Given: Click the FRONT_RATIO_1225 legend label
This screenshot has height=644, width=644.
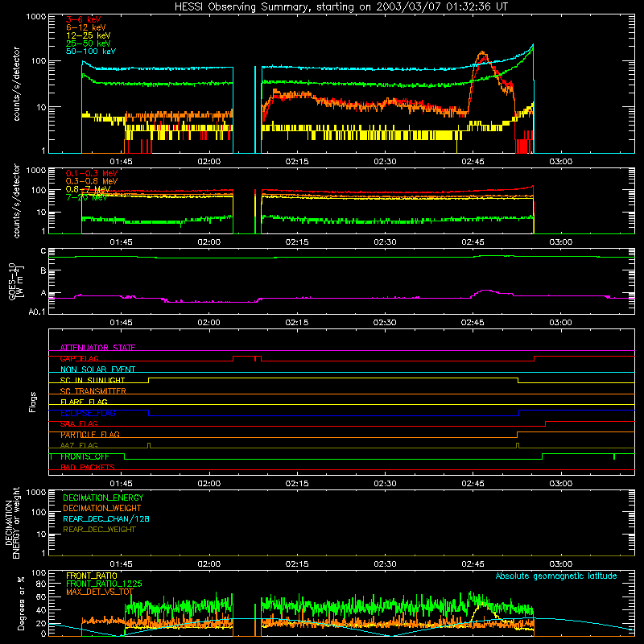Looking at the screenshot, I should [104, 584].
